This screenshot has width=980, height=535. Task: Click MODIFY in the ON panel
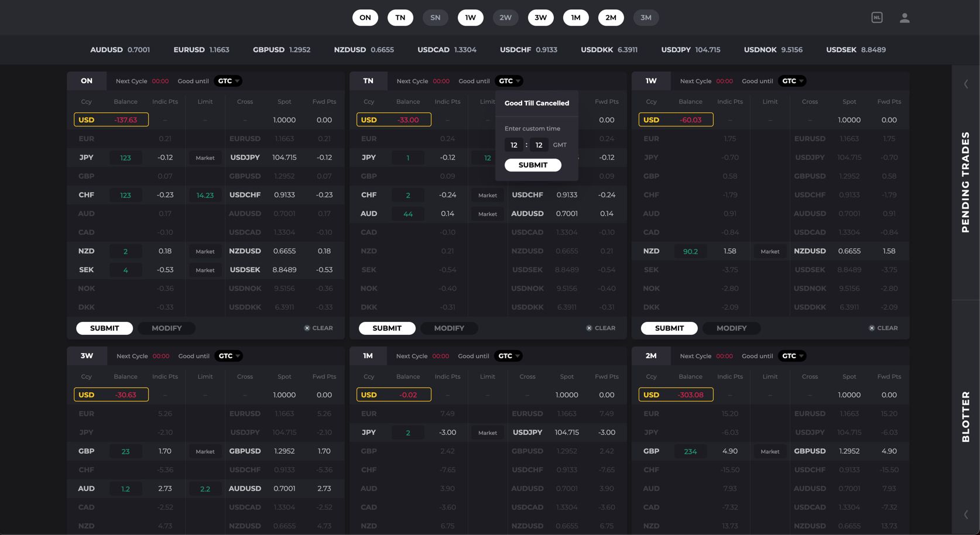pyautogui.click(x=167, y=328)
